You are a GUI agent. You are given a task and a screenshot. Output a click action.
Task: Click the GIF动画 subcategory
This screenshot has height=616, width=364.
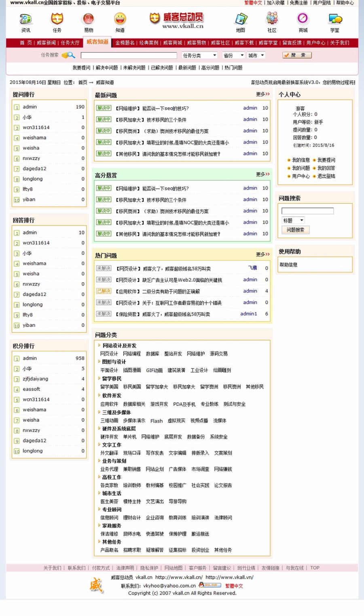click(x=154, y=371)
